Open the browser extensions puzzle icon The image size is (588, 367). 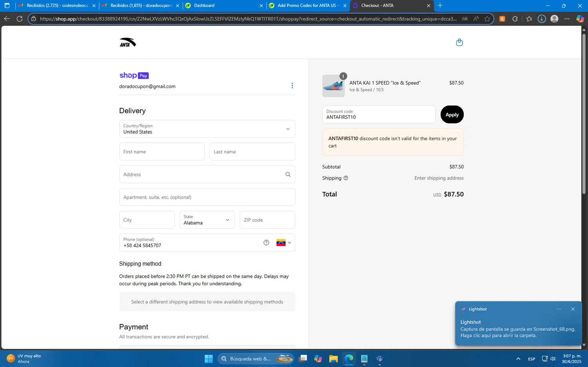[x=515, y=19]
